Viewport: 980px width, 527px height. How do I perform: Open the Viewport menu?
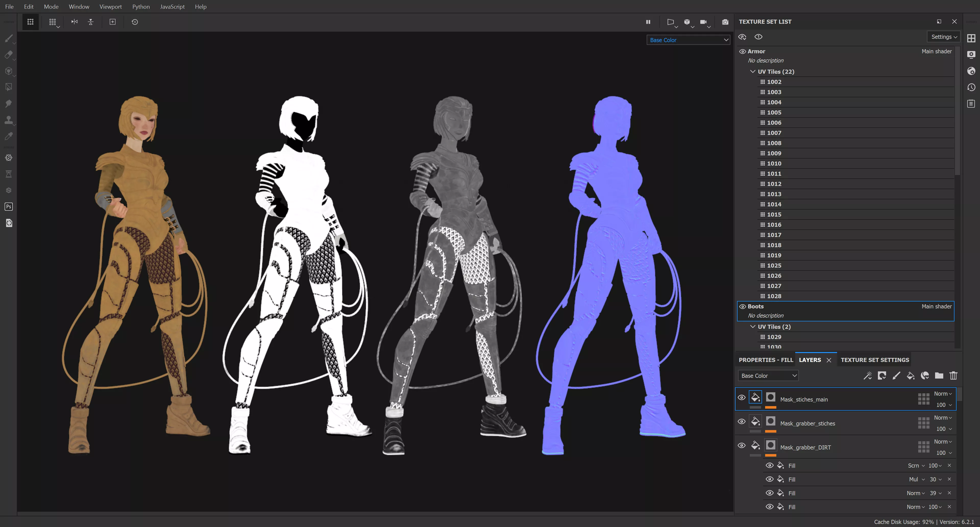click(x=110, y=6)
